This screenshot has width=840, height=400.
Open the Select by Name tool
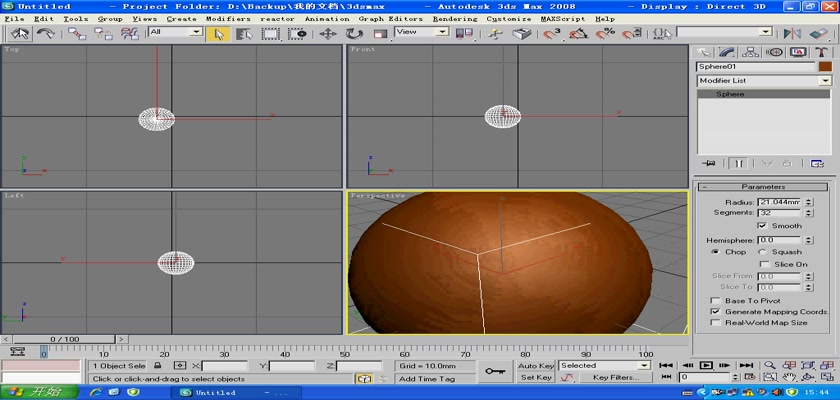coord(244,33)
